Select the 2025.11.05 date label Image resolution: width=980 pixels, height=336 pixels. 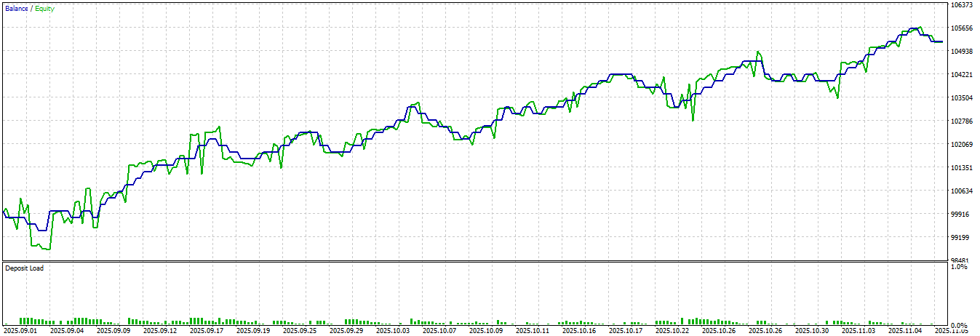[x=951, y=331]
